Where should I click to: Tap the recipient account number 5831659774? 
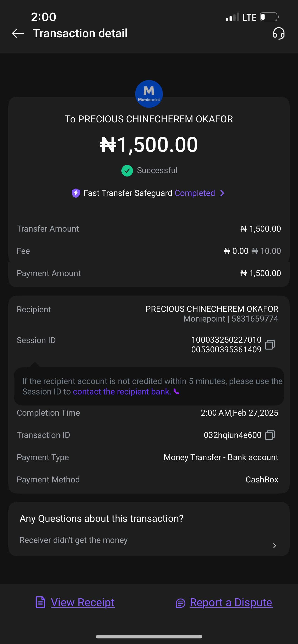tap(255, 319)
